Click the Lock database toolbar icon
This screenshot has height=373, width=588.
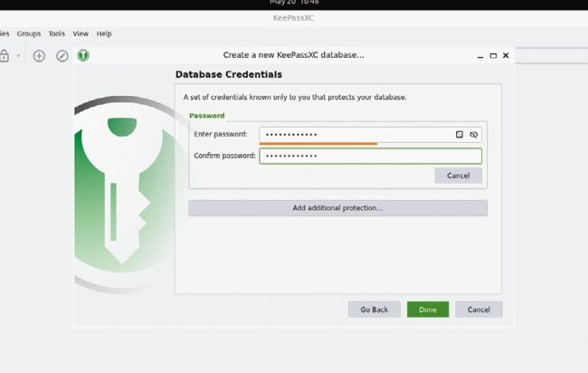(5, 56)
